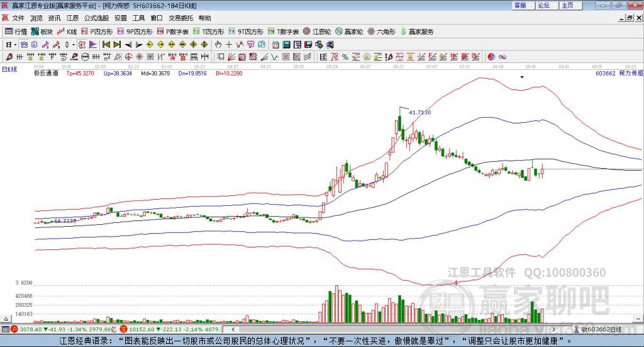The width and height of the screenshot is (644, 347).
Task: Click the 论坛 forum button
Action: pyautogui.click(x=547, y=5)
